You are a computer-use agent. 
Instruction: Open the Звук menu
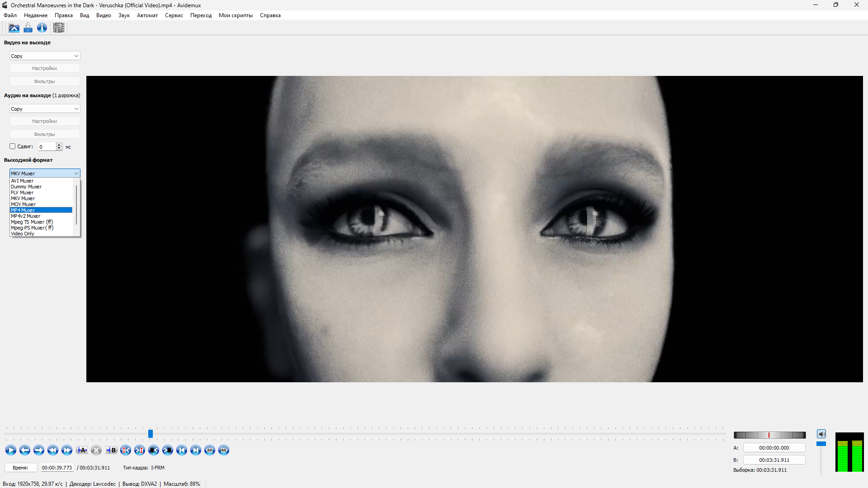click(x=124, y=15)
